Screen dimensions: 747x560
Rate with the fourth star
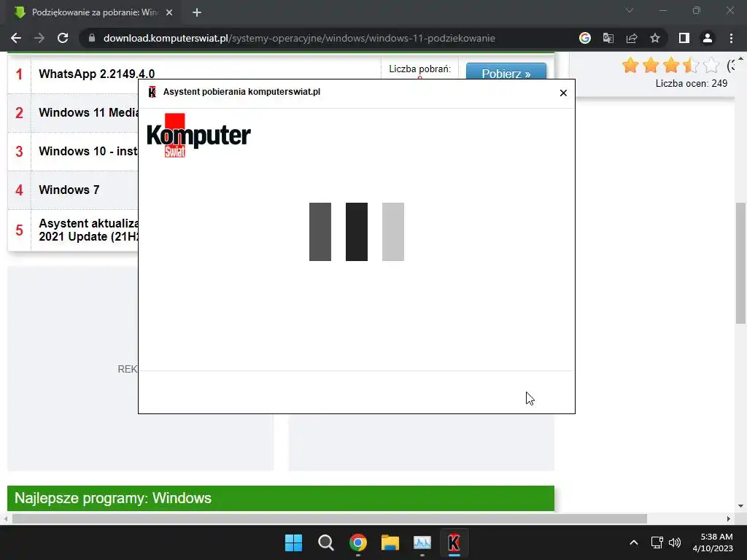point(691,65)
